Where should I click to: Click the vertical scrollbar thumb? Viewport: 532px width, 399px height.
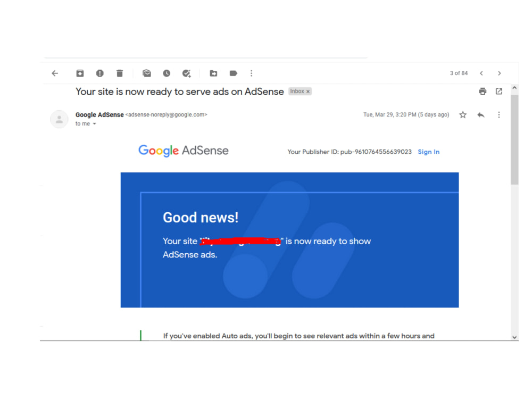(514, 139)
